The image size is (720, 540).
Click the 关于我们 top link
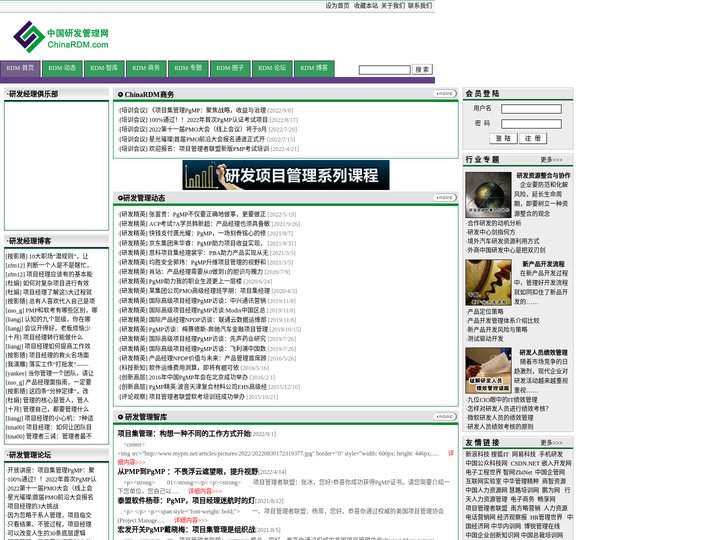tap(393, 6)
